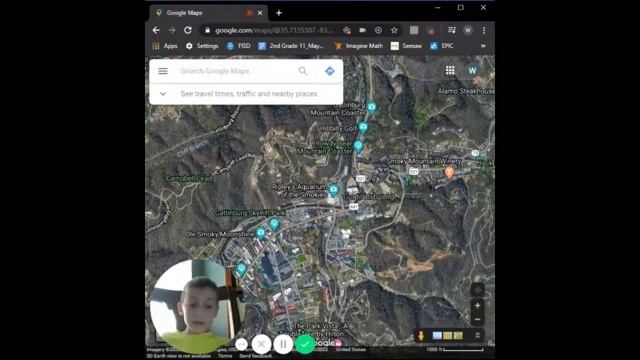Pick up the Street View pegman

pos(421,336)
